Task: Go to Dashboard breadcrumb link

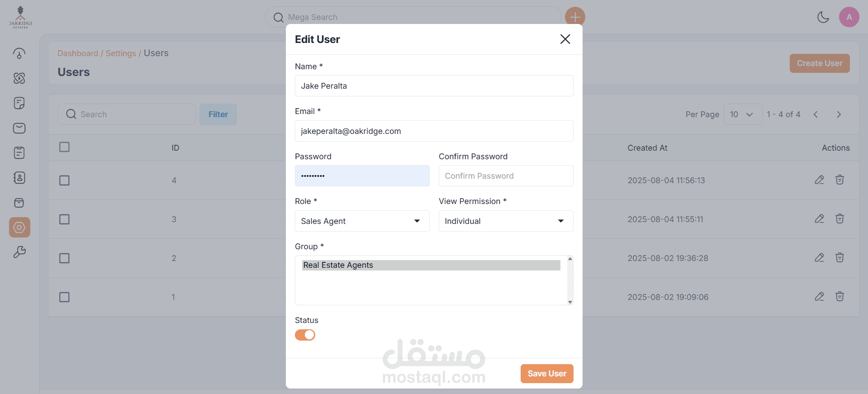Action: [78, 53]
